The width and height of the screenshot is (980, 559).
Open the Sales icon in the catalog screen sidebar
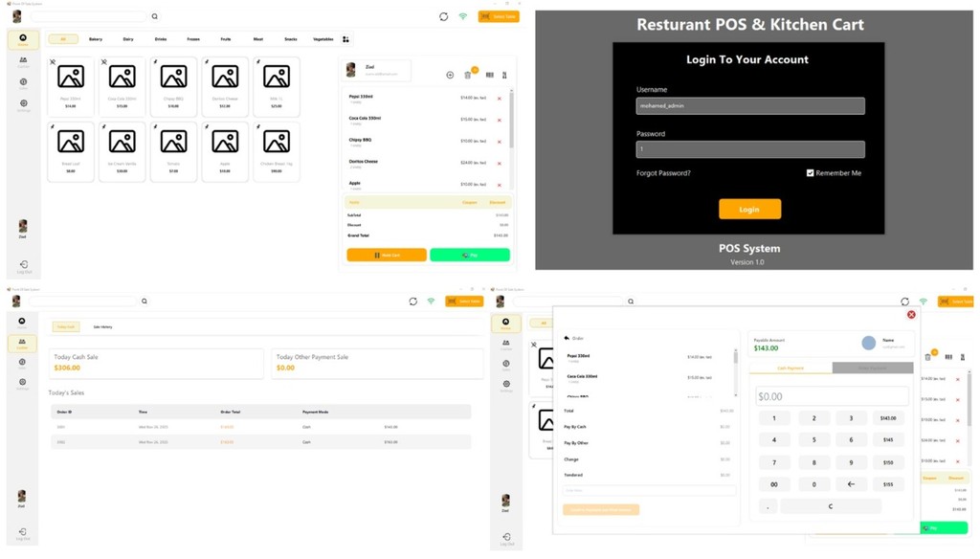23,83
